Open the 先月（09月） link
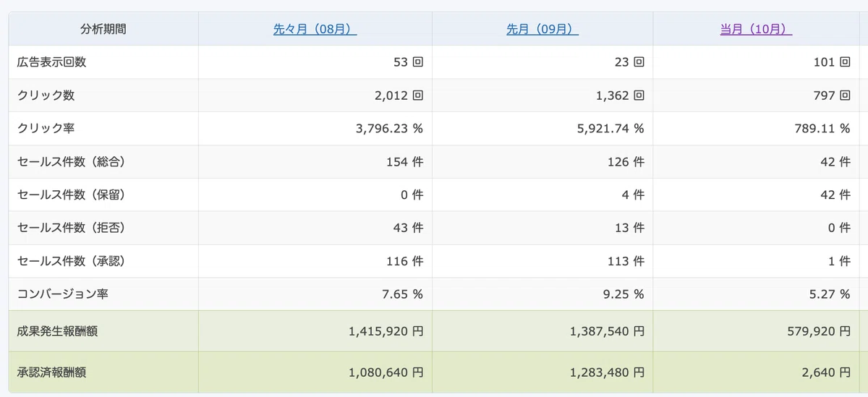 pyautogui.click(x=542, y=30)
